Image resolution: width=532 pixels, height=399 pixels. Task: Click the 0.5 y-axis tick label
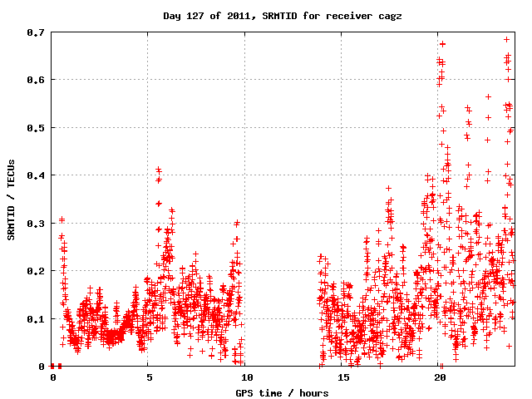tap(35, 127)
